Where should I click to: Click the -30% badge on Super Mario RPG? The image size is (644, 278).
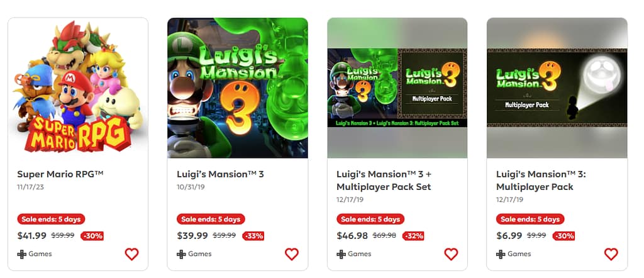pos(92,236)
